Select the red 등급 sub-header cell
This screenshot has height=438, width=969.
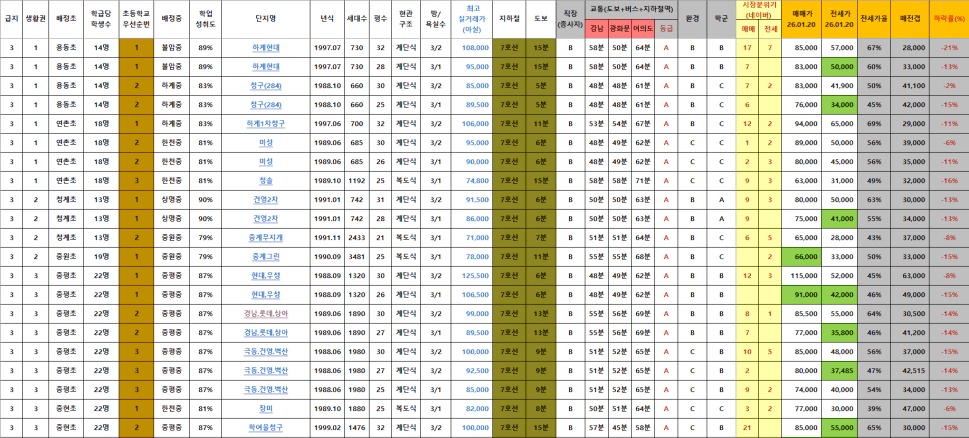click(666, 29)
